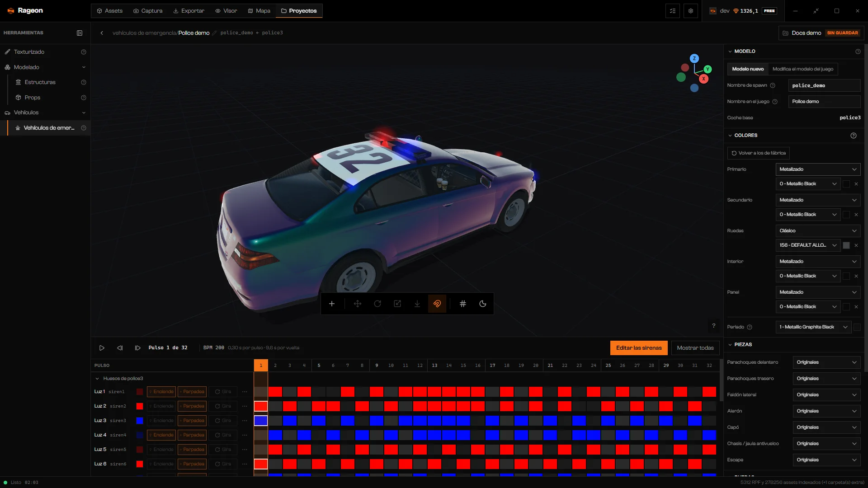Select 'Modifica el modelo del juego' option

(x=803, y=69)
